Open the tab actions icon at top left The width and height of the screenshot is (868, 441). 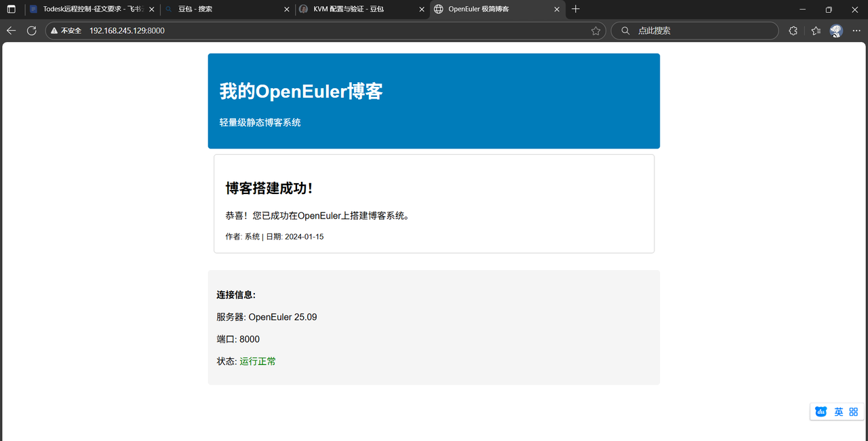11,9
